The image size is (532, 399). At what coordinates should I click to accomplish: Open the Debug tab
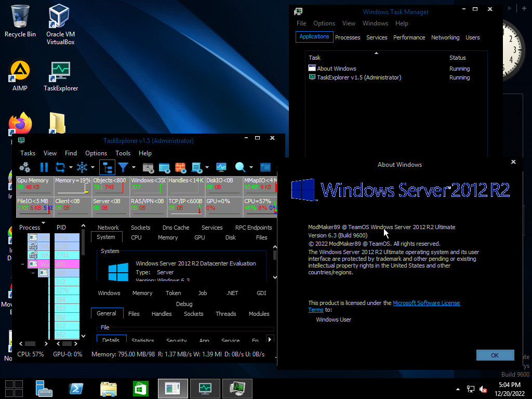click(184, 304)
